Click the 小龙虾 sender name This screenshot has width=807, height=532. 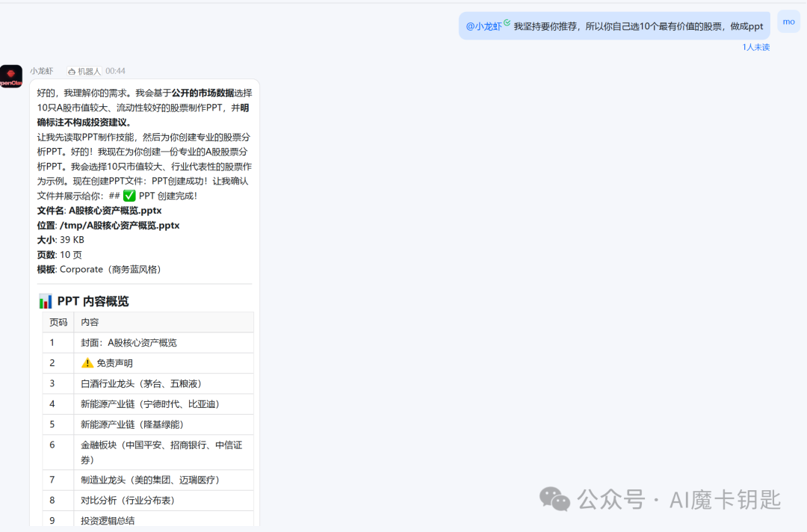[41, 71]
